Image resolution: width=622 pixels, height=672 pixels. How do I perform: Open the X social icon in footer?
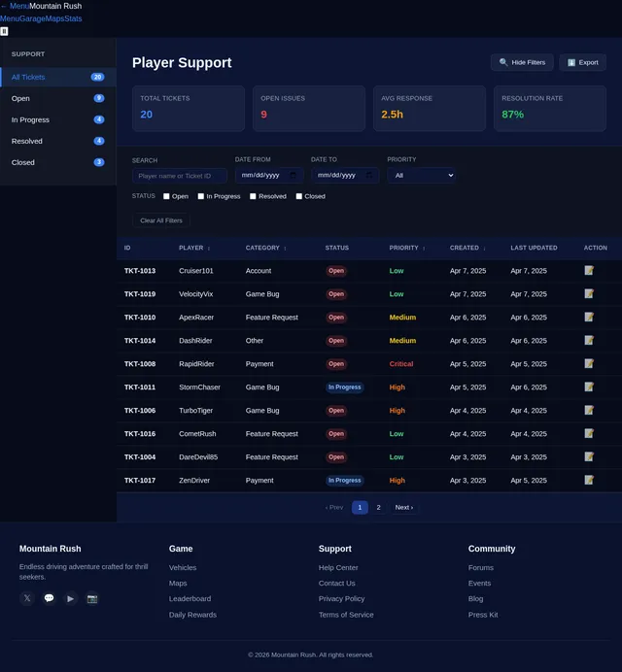(x=27, y=598)
